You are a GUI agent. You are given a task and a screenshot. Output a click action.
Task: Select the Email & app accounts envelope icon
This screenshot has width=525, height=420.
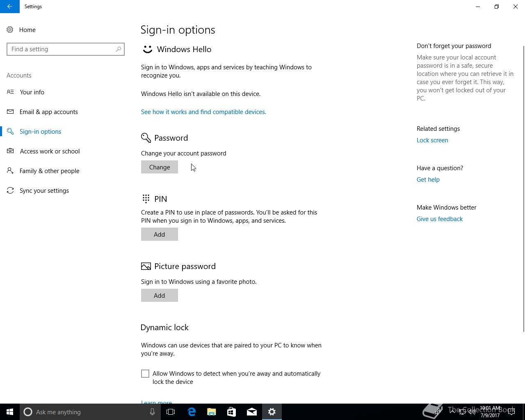[10, 112]
